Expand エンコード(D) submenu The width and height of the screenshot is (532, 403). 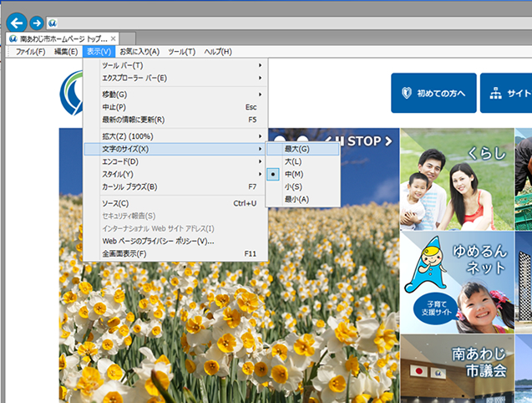click(x=175, y=161)
